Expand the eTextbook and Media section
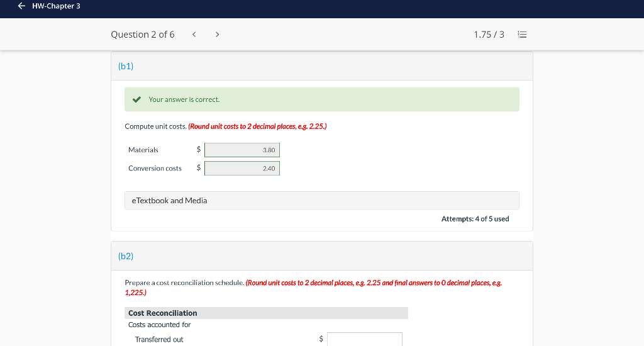The image size is (644, 346). coord(321,201)
